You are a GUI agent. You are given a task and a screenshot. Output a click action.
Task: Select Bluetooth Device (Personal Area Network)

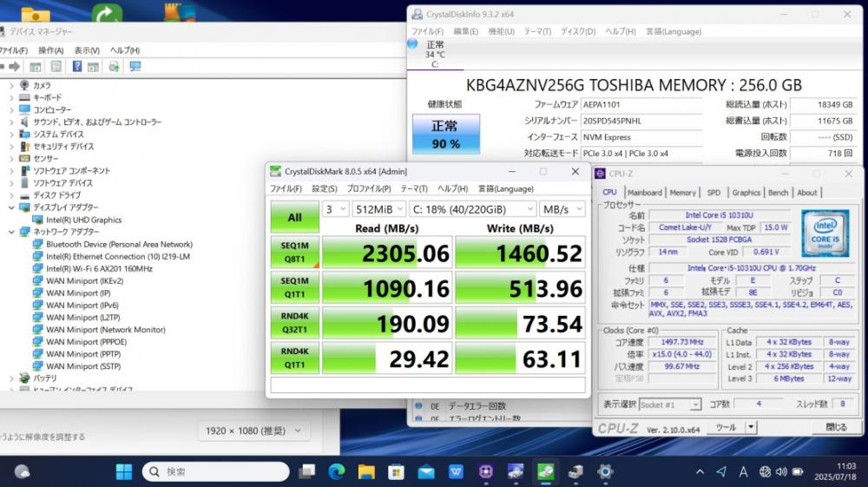pos(119,244)
